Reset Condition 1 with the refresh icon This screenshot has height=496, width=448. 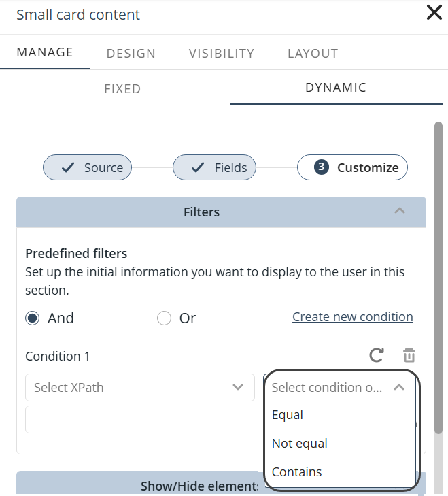(x=377, y=355)
